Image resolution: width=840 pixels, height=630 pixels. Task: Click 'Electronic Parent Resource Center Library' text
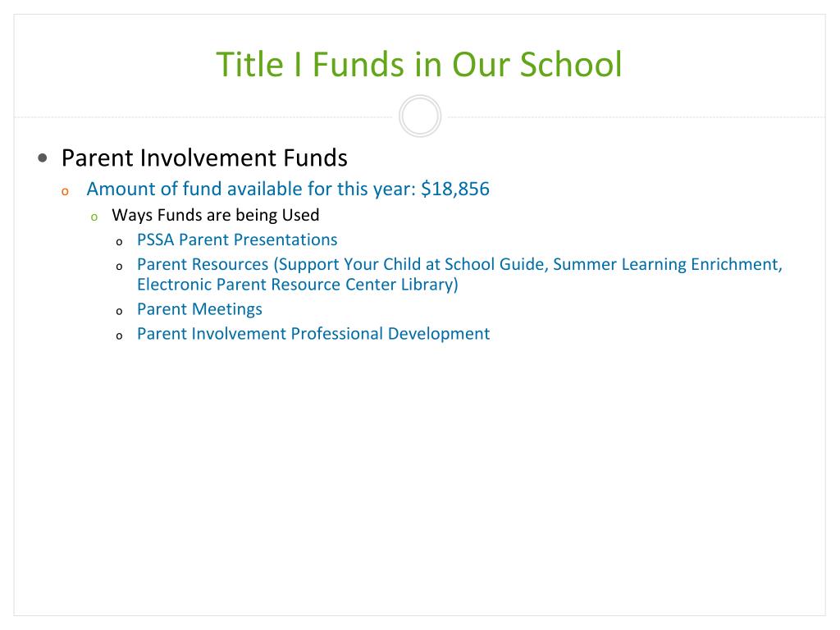[x=297, y=285]
